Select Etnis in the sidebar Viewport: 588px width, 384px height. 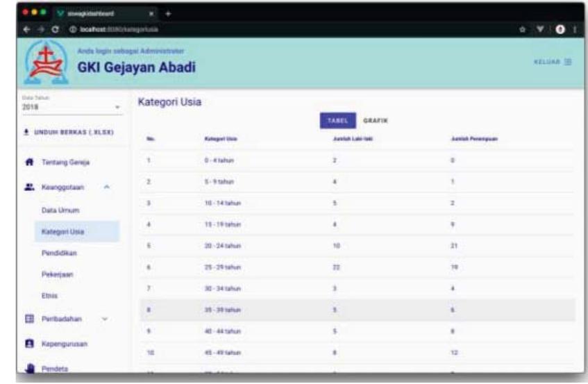(x=49, y=296)
